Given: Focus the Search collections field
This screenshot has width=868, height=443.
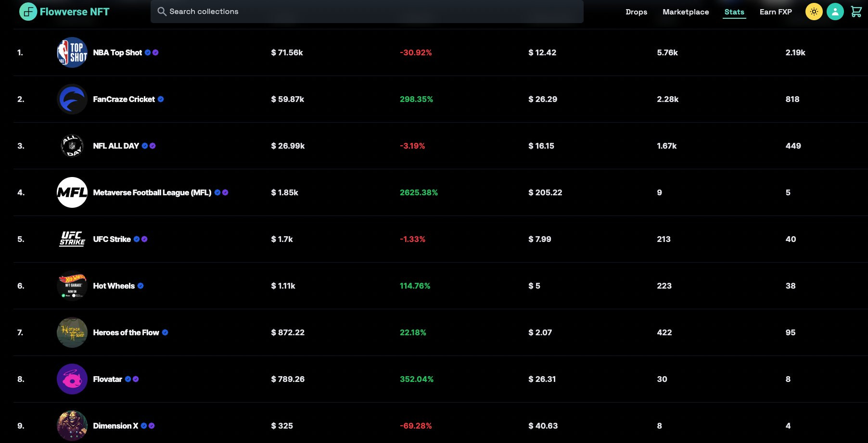Looking at the screenshot, I should pos(367,12).
